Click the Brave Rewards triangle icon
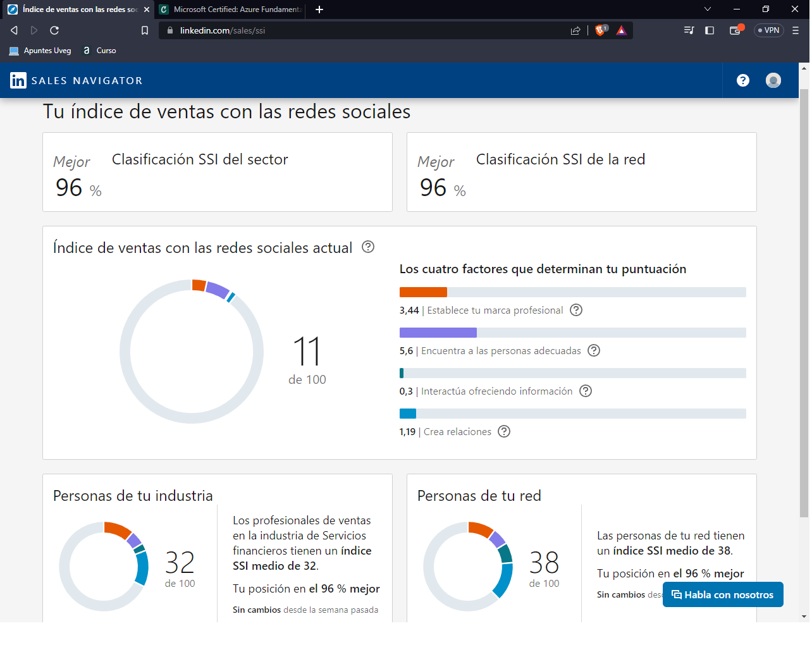Image resolution: width=812 pixels, height=664 pixels. pos(622,30)
